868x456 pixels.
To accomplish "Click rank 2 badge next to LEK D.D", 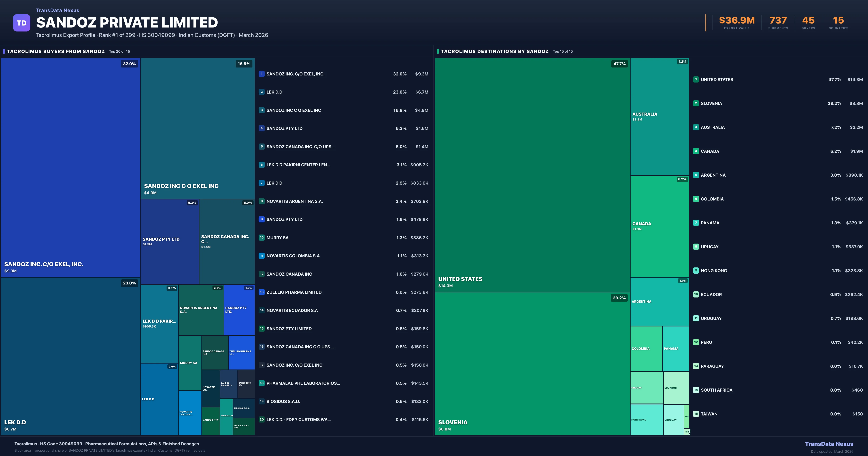I will click(x=261, y=92).
